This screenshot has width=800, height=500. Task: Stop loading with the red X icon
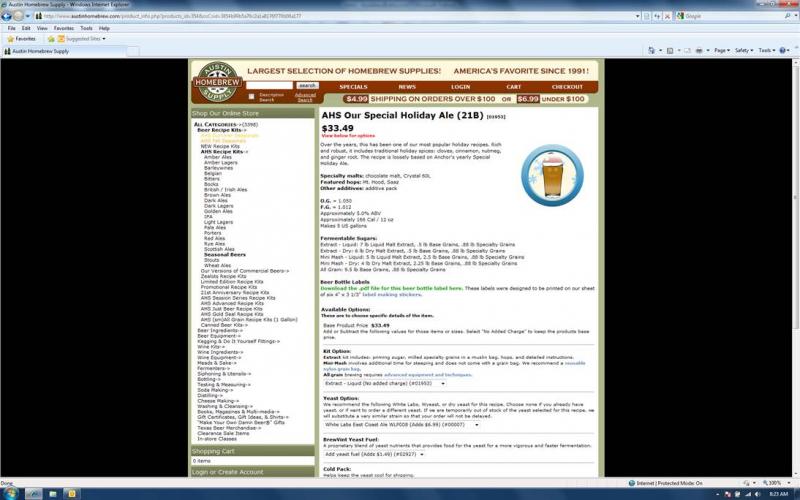(667, 16)
